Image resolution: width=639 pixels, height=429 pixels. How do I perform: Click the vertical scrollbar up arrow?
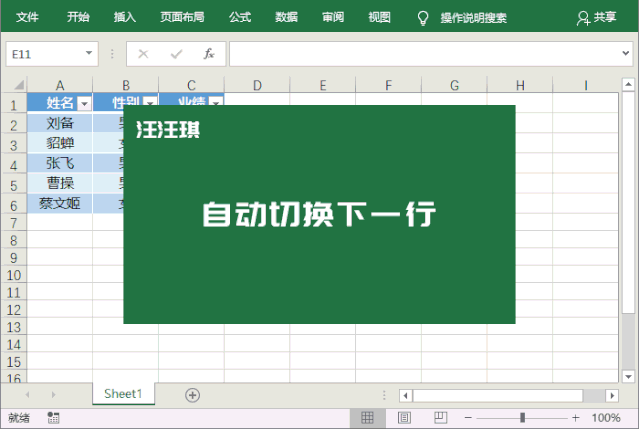coord(628,84)
